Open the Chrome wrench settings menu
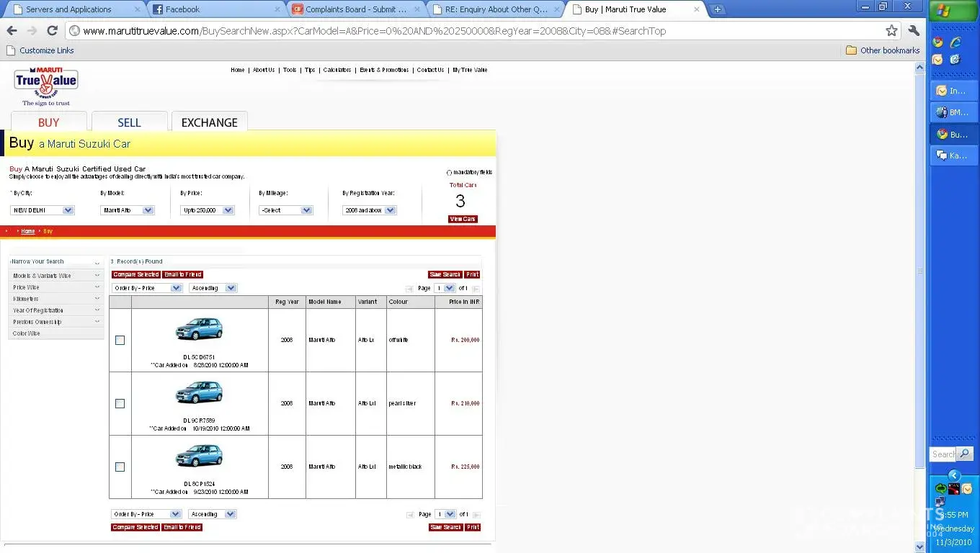Screen dimensions: 980x553 click(914, 30)
